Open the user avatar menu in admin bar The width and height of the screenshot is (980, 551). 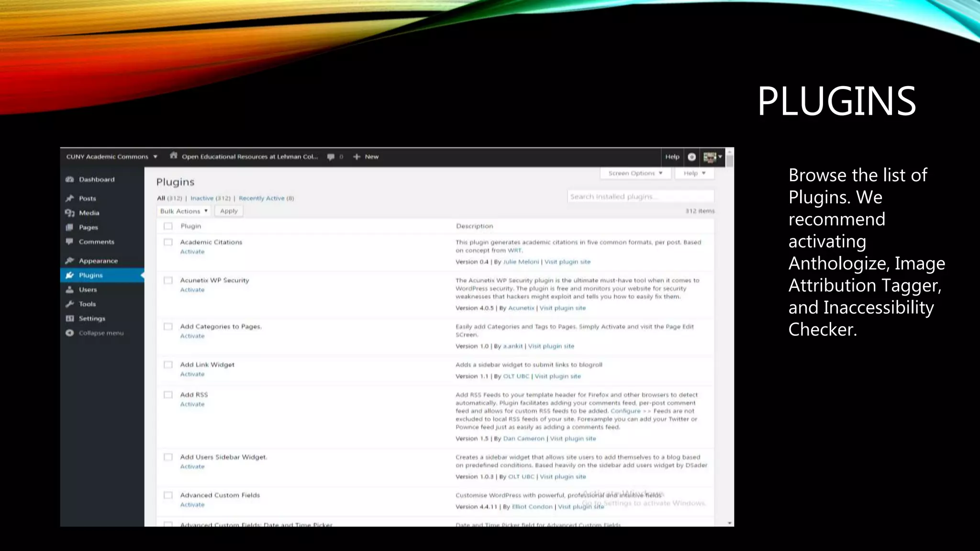pos(713,157)
